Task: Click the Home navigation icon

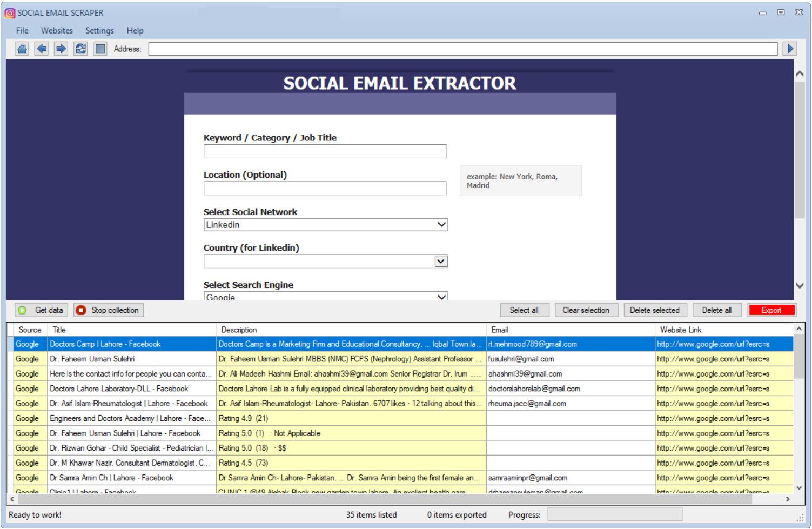Action: coord(22,49)
